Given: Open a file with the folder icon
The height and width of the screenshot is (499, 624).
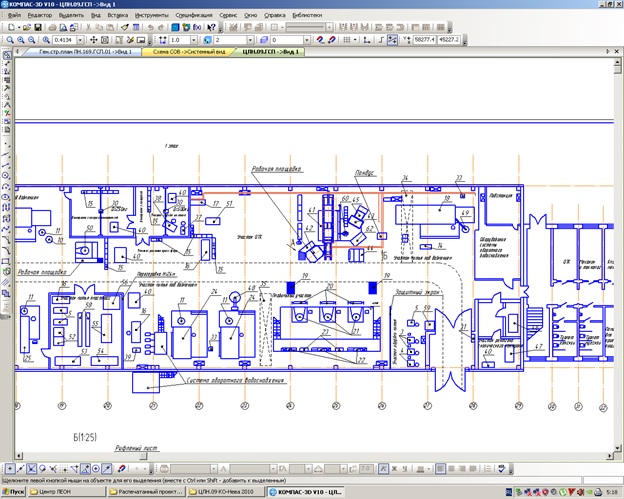Looking at the screenshot, I should click(27, 27).
